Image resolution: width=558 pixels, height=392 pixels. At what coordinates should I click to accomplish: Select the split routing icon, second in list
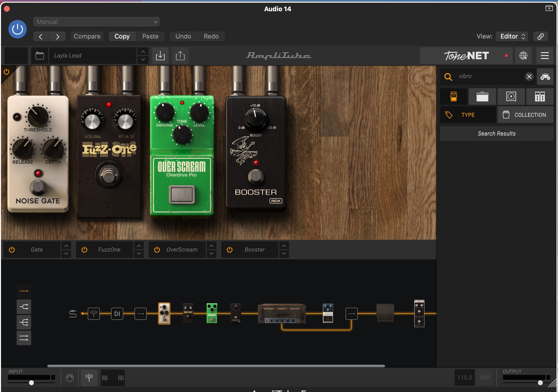[24, 307]
